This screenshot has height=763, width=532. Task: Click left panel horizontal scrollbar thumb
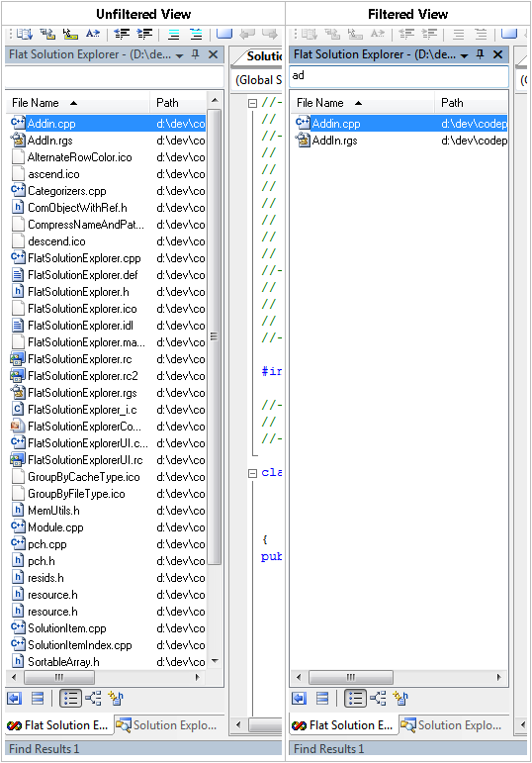click(x=59, y=677)
